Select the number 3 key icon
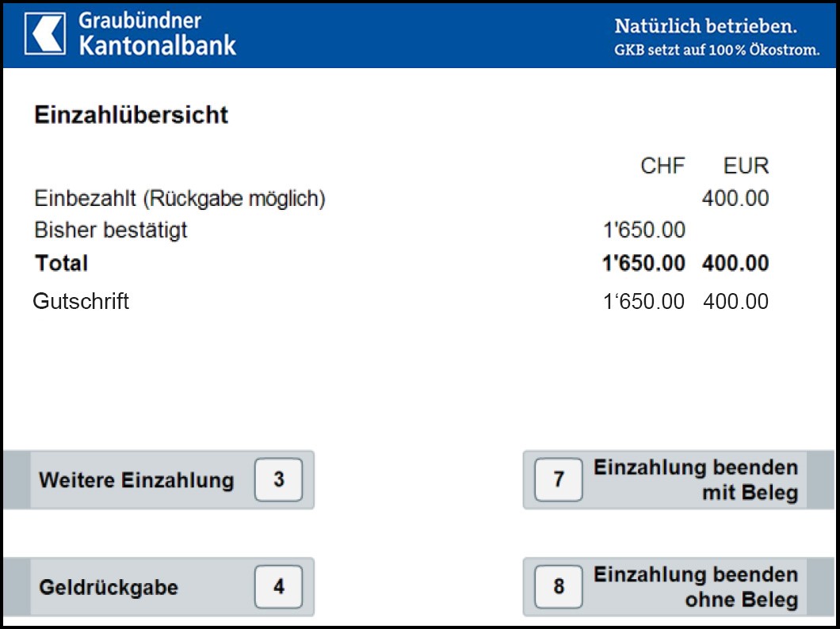This screenshot has height=629, width=840. pos(279,479)
